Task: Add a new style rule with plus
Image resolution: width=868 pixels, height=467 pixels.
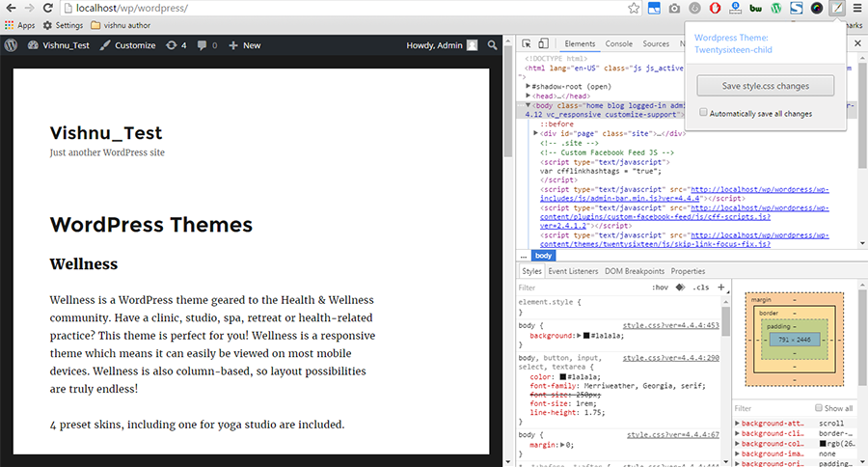Action: pos(720,287)
